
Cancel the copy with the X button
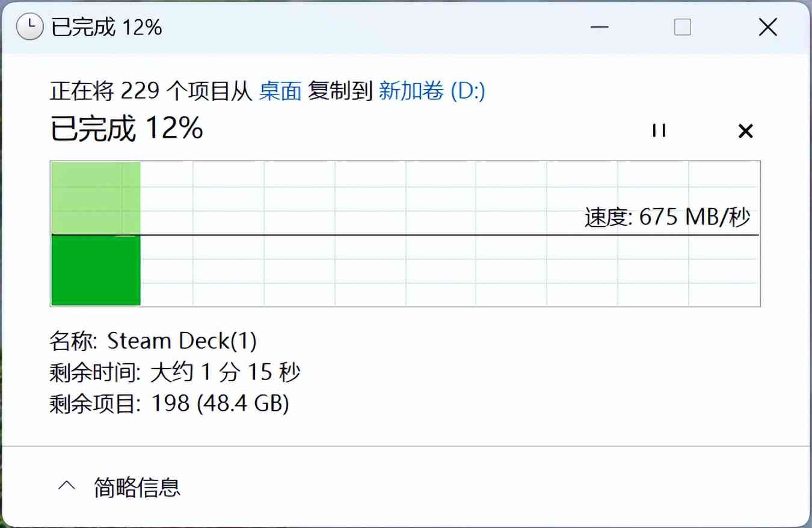[745, 130]
